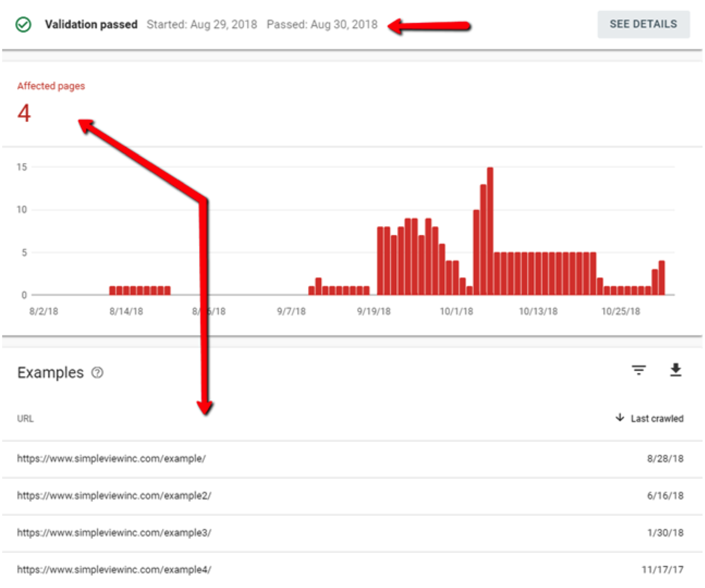Open the filter icon above examples table
The image size is (705, 588).
[x=639, y=370]
